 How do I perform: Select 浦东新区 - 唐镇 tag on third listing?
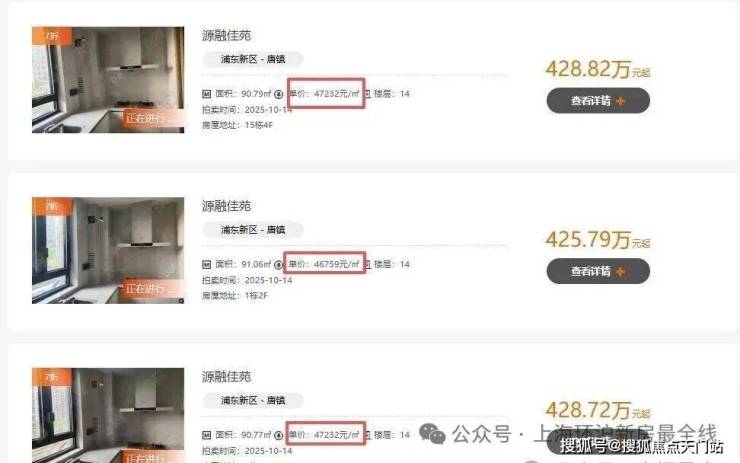(253, 400)
